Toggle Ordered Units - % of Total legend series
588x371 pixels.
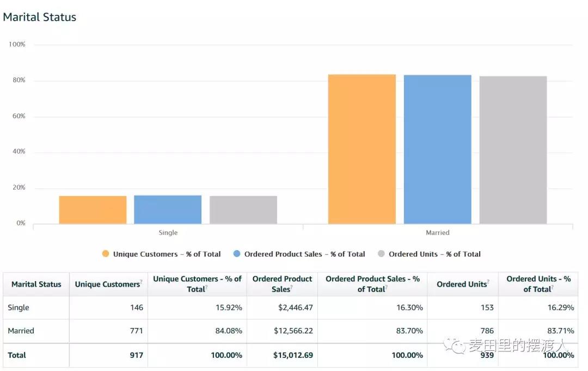click(434, 254)
